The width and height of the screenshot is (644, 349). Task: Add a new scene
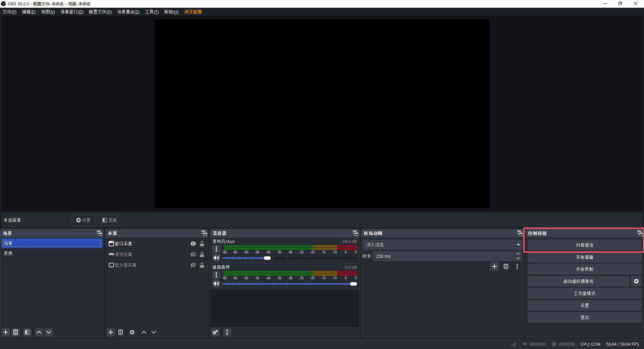[5, 332]
